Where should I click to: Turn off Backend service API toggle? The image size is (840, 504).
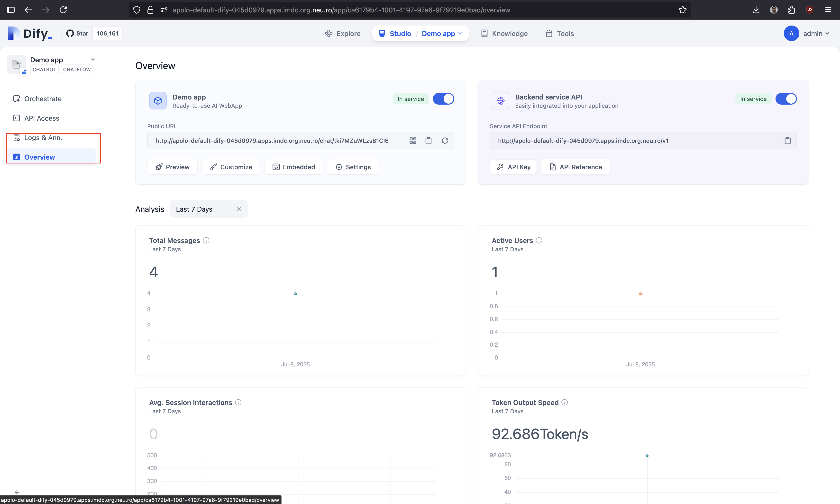786,99
